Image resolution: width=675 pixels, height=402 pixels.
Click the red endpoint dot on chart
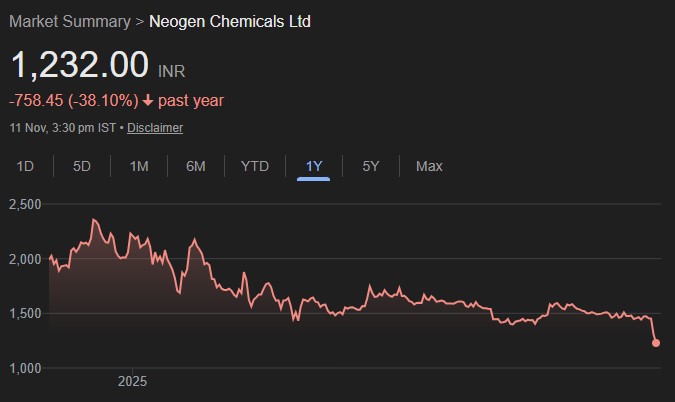[x=656, y=343]
